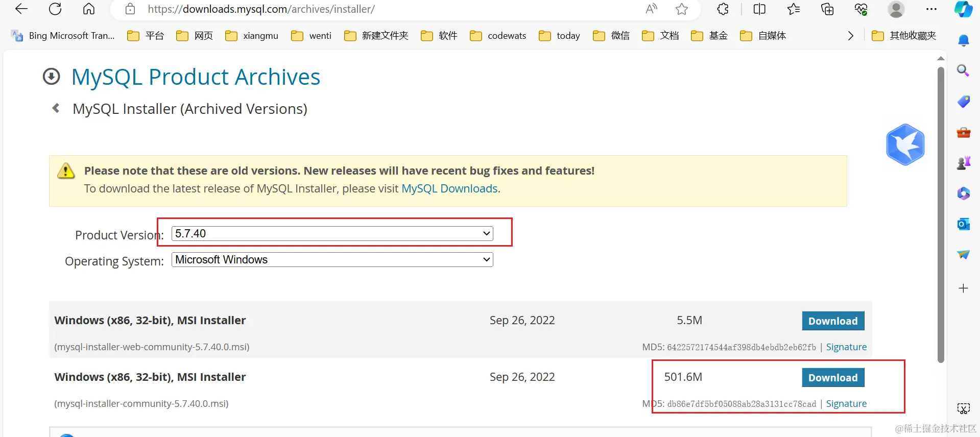The height and width of the screenshot is (437, 980).
Task: Activate the Read Aloud icon in the address bar
Action: [651, 9]
